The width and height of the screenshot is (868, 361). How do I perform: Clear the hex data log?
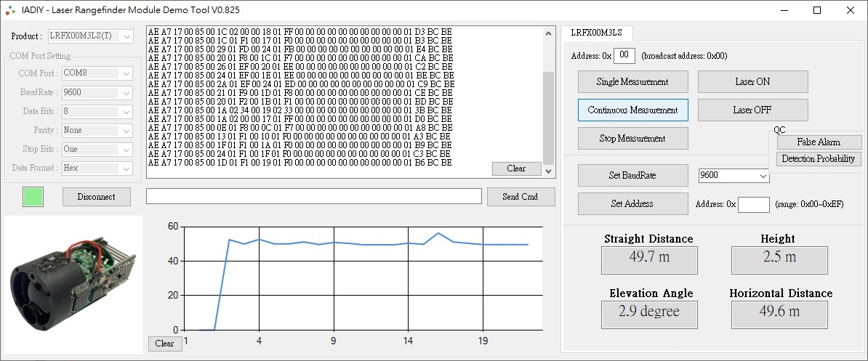[x=516, y=169]
